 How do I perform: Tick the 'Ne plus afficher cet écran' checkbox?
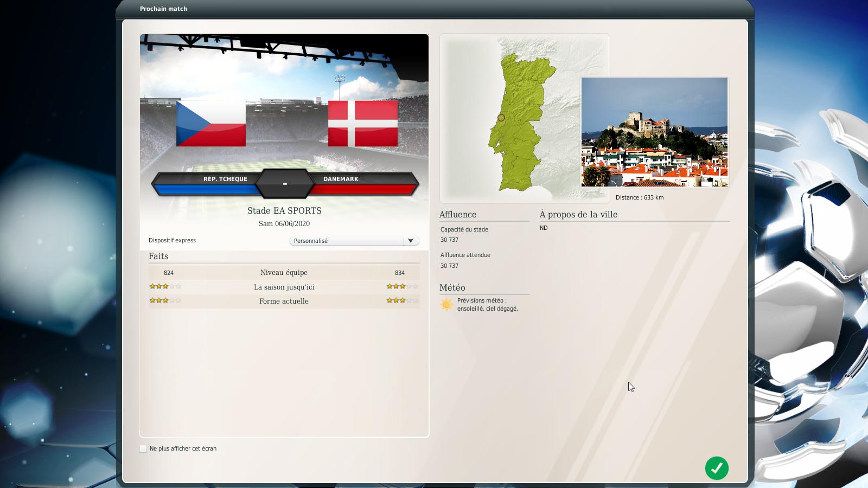143,448
